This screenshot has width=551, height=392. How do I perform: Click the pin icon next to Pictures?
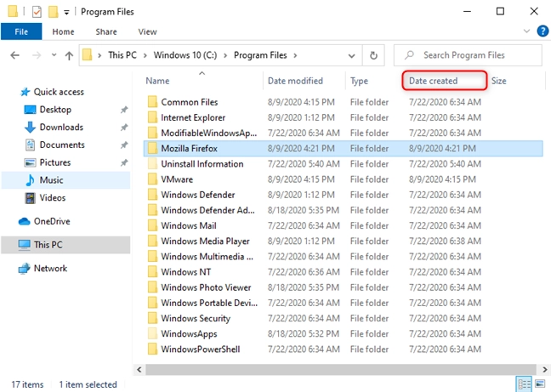coord(124,162)
